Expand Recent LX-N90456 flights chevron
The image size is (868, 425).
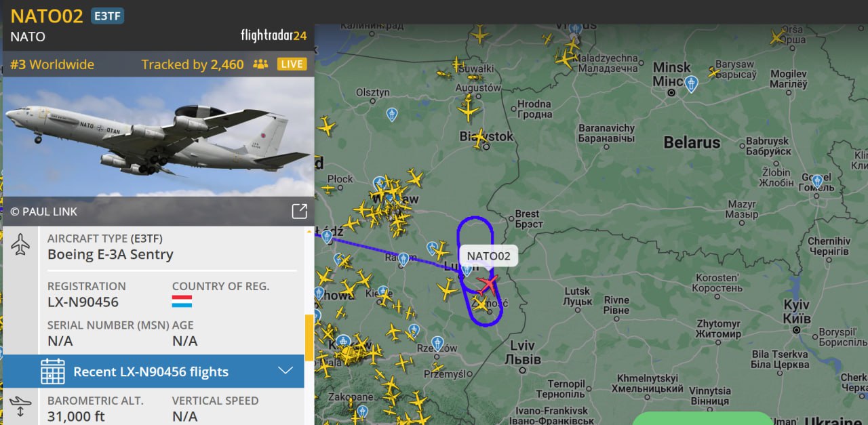(x=285, y=371)
